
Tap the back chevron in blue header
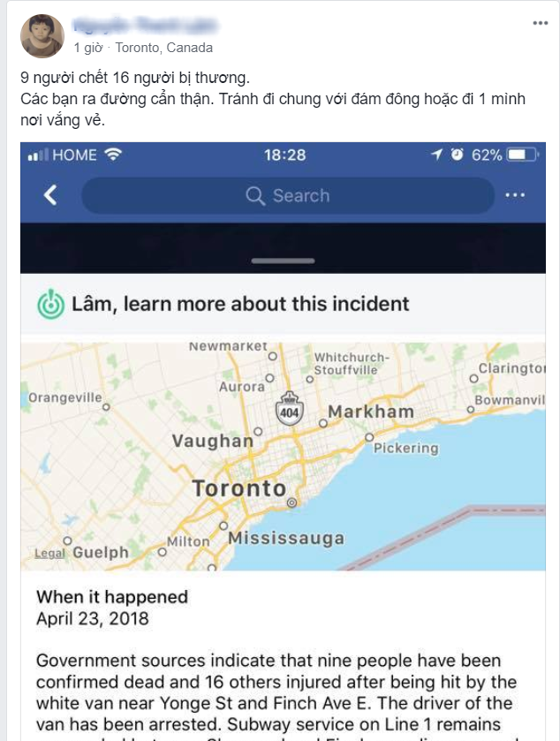click(x=50, y=195)
